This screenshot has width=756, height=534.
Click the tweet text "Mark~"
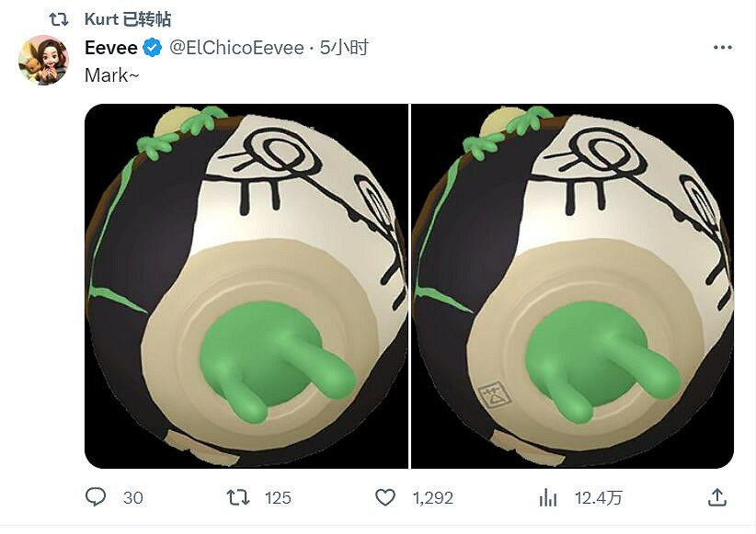tap(108, 75)
